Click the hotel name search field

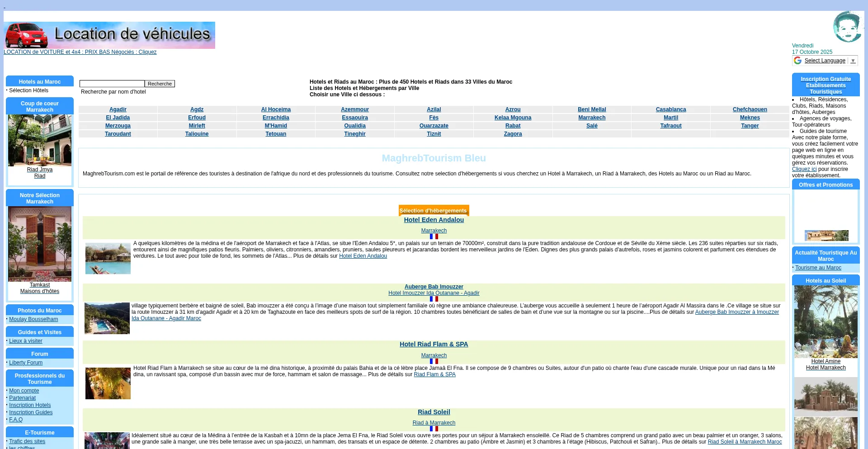pos(112,84)
